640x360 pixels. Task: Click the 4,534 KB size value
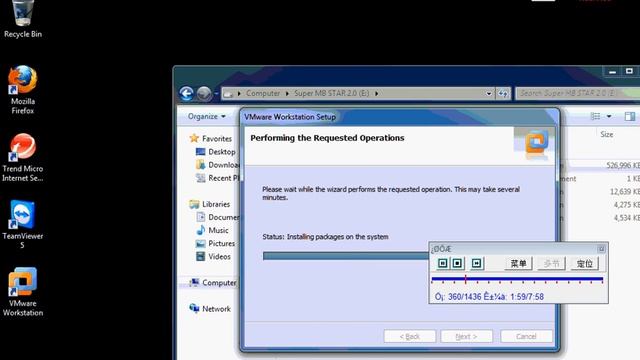click(627, 218)
